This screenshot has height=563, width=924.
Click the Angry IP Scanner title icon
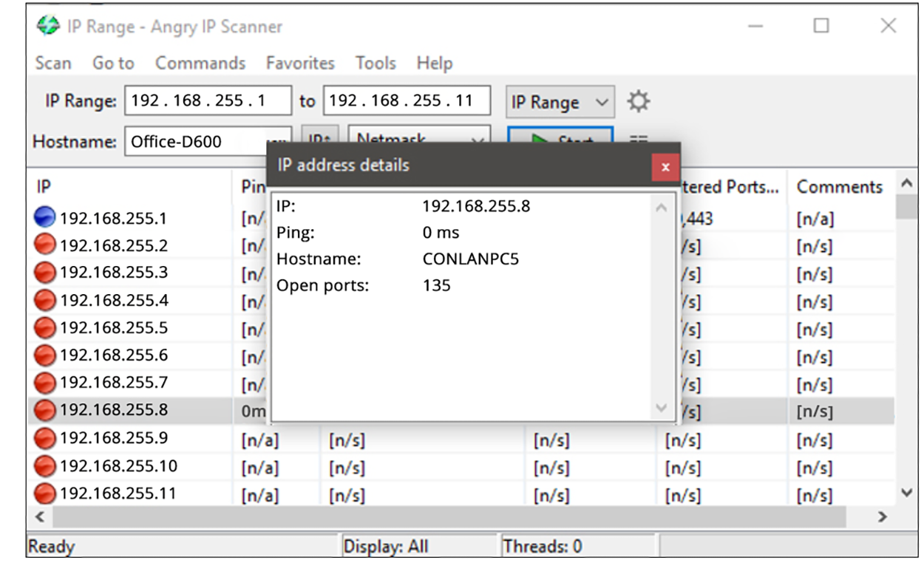pos(48,27)
